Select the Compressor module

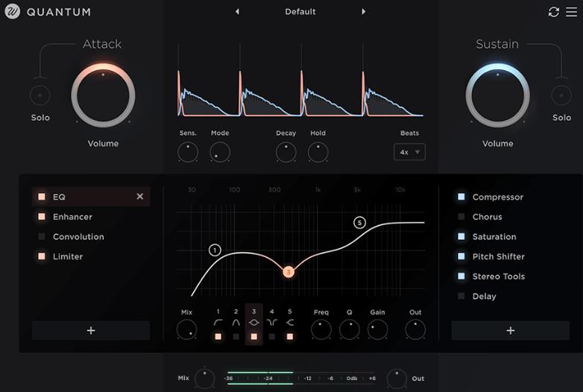point(498,197)
